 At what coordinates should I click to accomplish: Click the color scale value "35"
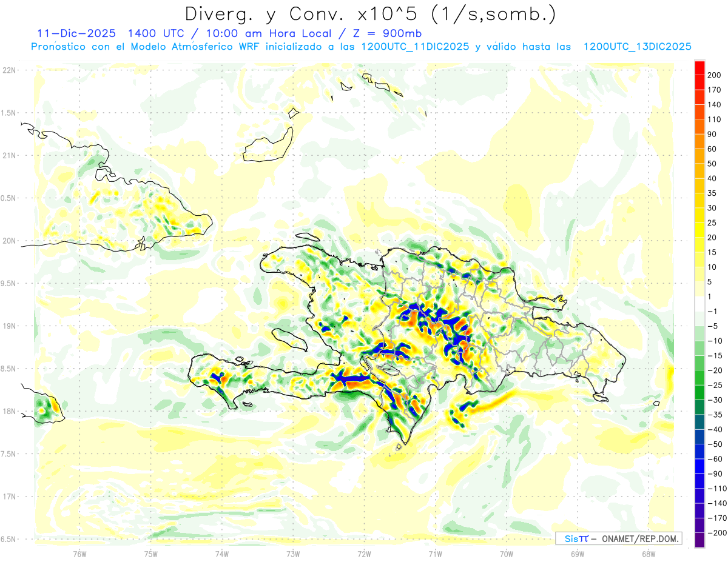coord(713,193)
